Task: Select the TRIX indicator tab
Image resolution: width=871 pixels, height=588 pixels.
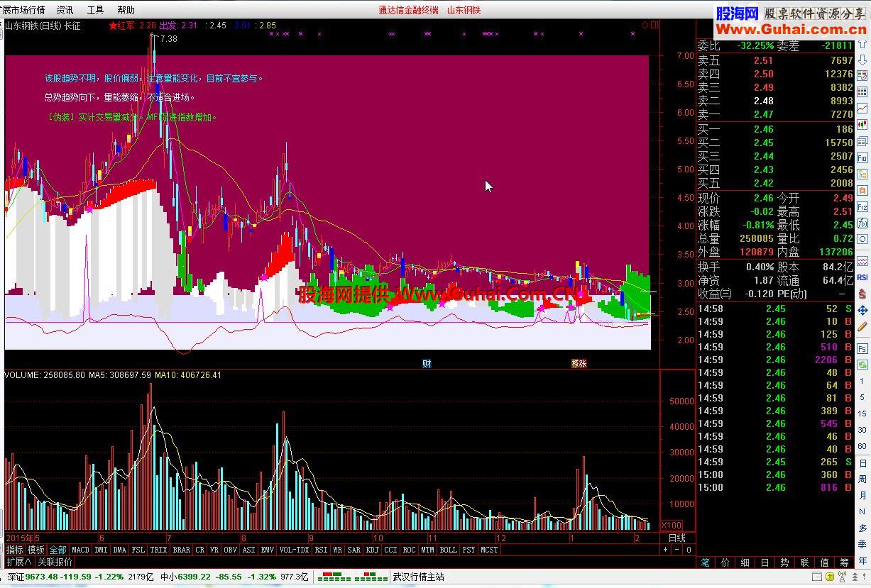Action: pos(158,550)
